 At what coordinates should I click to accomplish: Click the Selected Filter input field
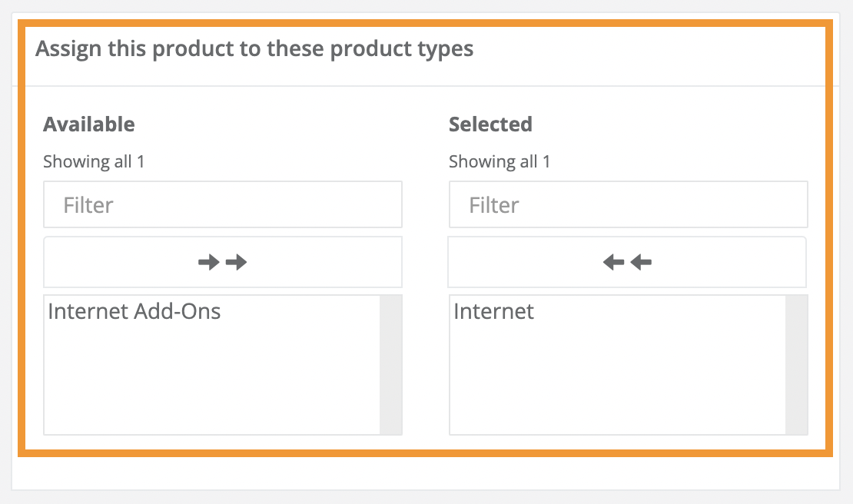pos(628,204)
